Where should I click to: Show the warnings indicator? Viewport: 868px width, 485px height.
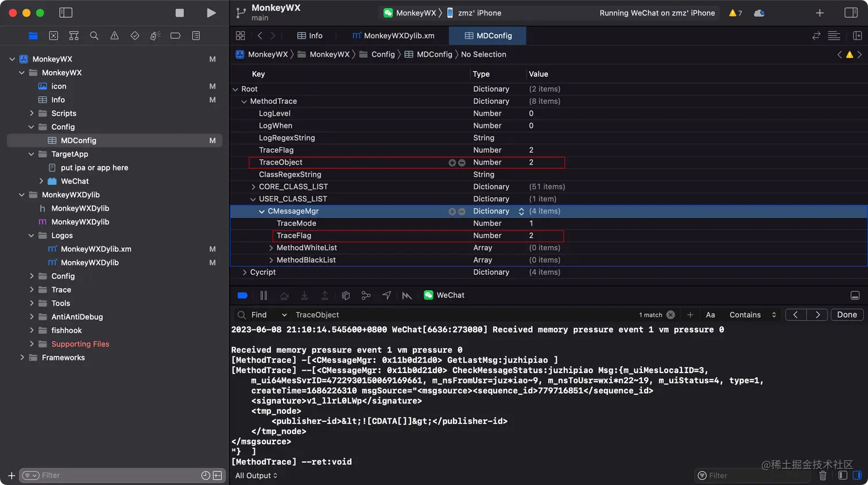tap(735, 13)
